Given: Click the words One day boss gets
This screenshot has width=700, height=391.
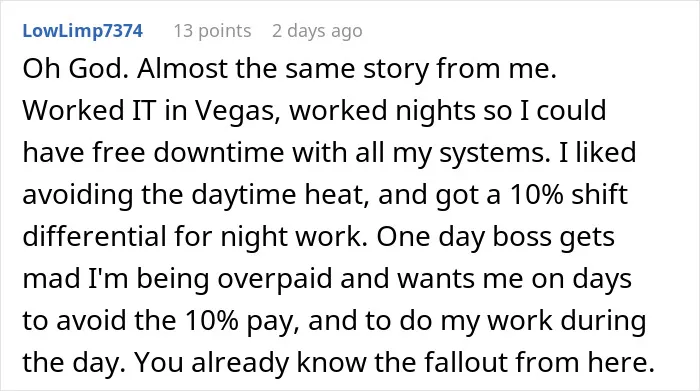Looking at the screenshot, I should click(496, 237).
